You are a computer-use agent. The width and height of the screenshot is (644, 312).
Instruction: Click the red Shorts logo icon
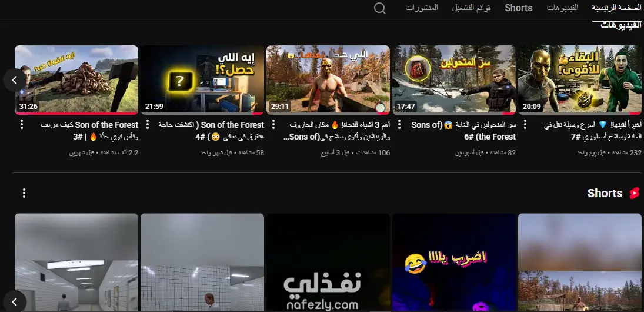pos(635,192)
